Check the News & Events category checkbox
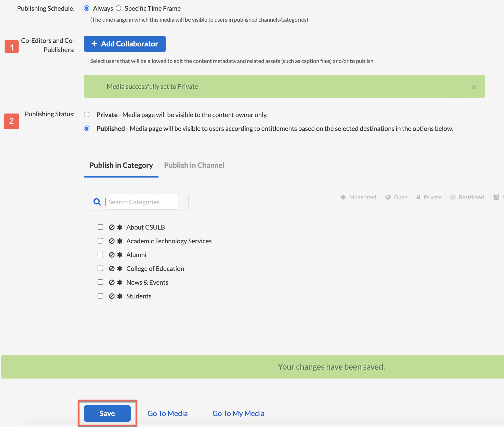This screenshot has height=427, width=504. tap(100, 282)
